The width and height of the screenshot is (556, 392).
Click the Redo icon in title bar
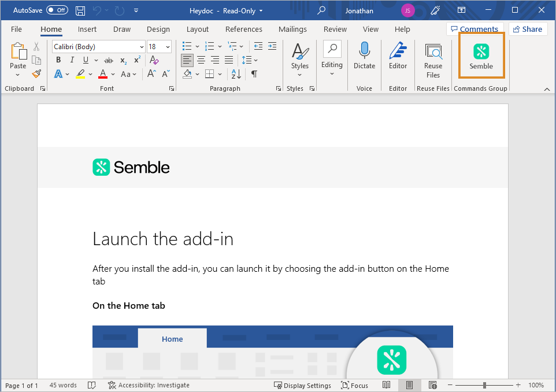[120, 10]
